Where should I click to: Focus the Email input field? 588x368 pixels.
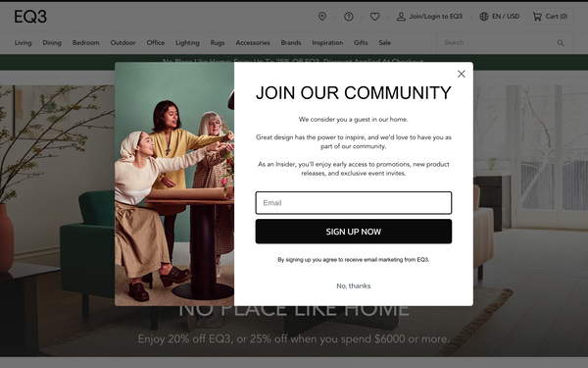pyautogui.click(x=354, y=203)
